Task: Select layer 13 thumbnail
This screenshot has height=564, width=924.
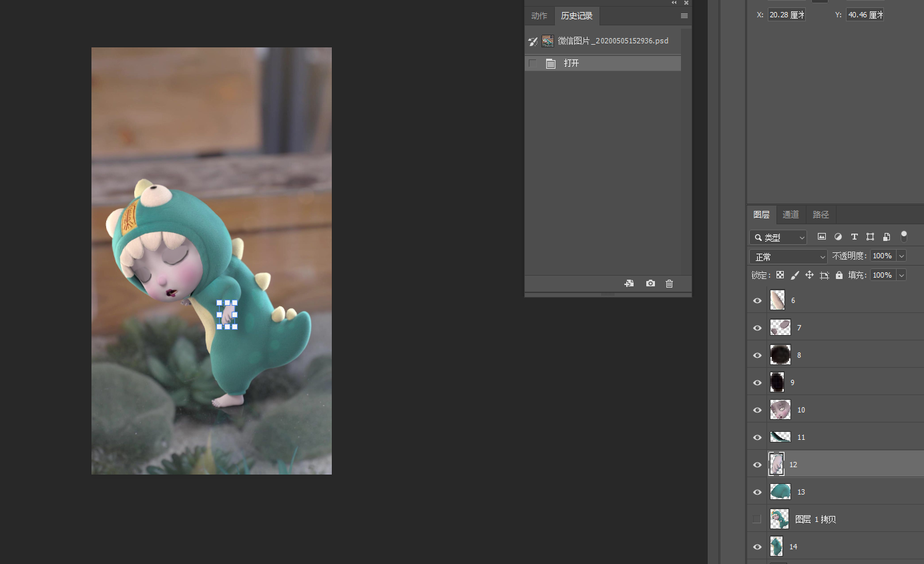Action: point(780,492)
